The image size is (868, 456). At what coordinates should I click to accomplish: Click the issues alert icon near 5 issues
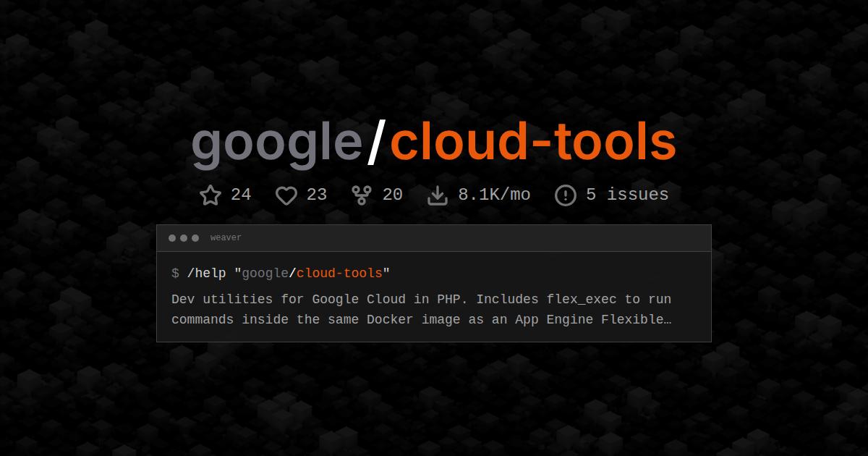click(x=565, y=195)
